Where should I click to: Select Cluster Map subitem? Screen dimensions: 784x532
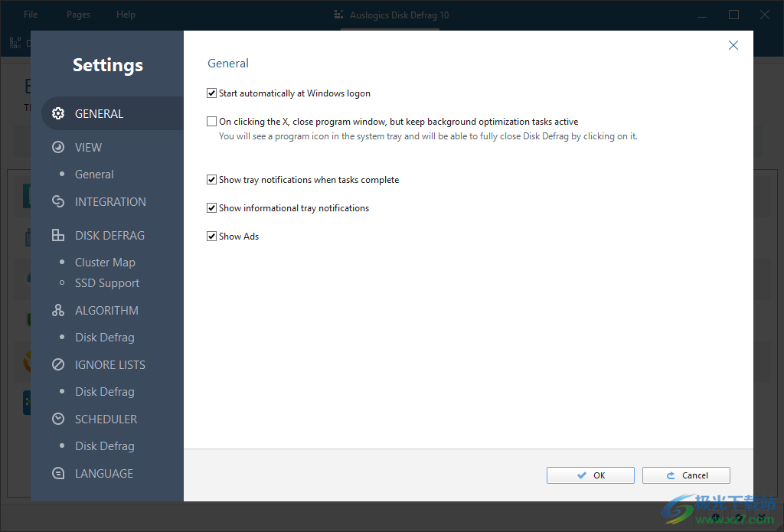click(x=105, y=263)
